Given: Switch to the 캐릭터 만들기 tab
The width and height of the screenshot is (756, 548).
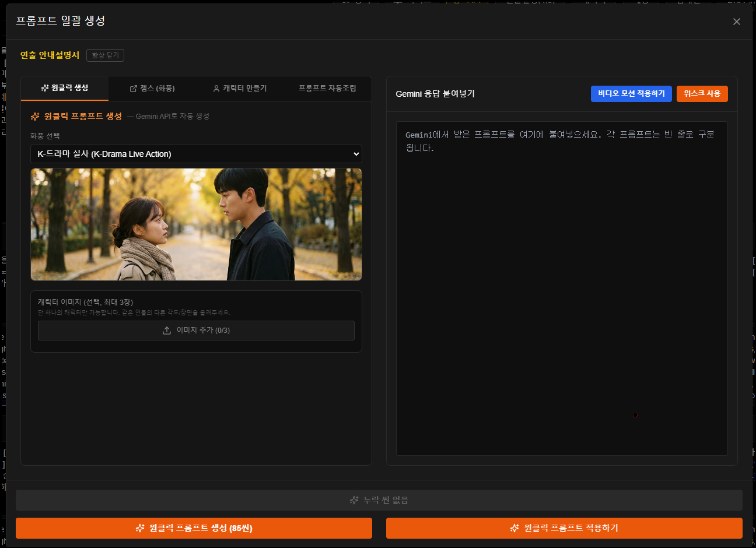Looking at the screenshot, I should tap(240, 89).
